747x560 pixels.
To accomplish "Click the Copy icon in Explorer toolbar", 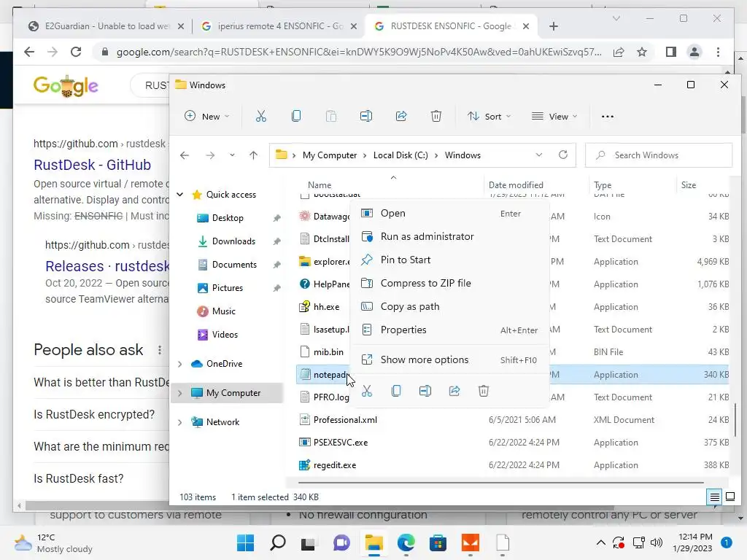I will click(x=296, y=116).
